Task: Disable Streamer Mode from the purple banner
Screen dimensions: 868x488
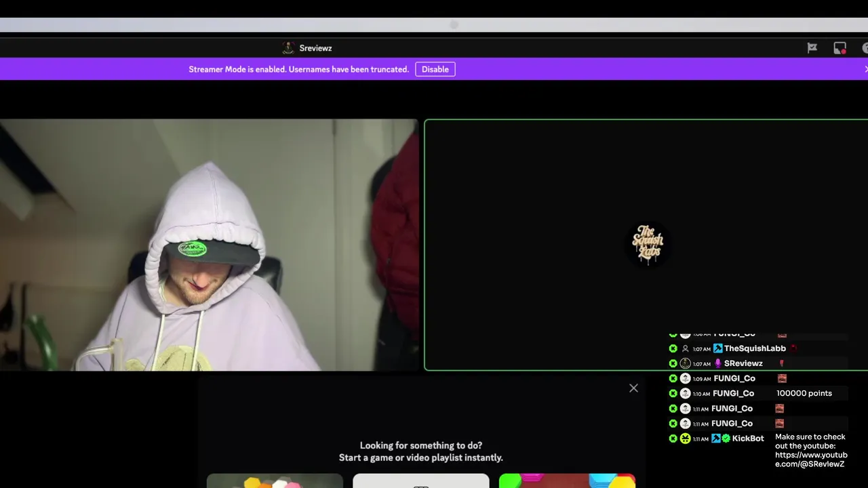Action: pos(435,69)
